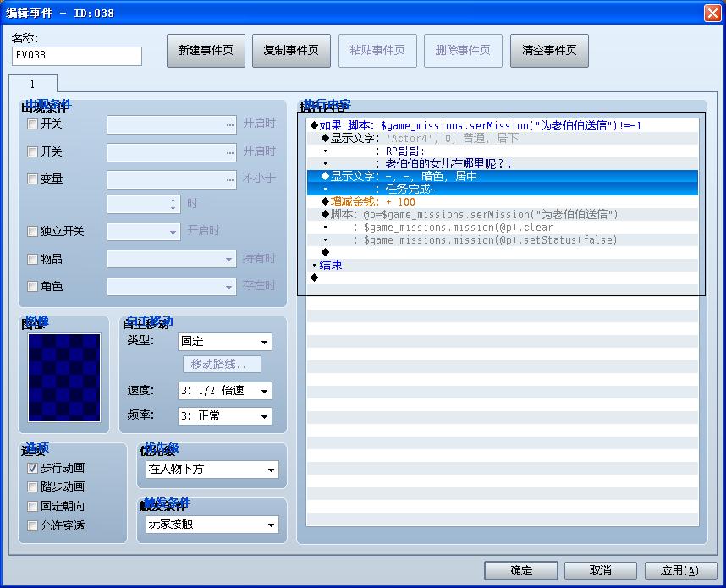Open the 速度 dropdown showing 1/2 倍速

pyautogui.click(x=225, y=391)
